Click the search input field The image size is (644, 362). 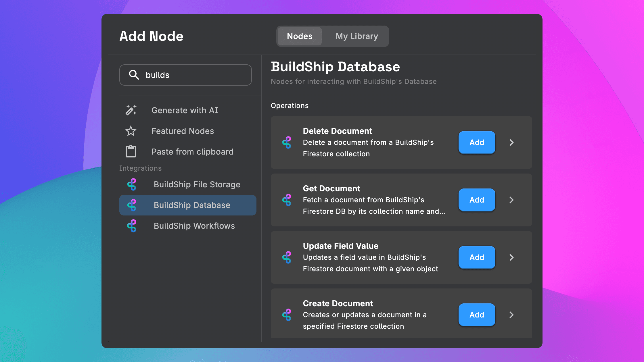click(186, 75)
